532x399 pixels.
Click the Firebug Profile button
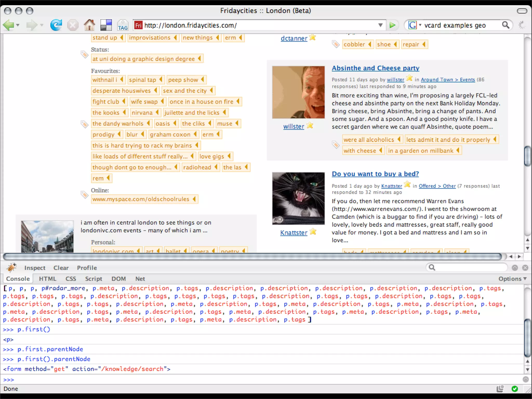pyautogui.click(x=87, y=268)
